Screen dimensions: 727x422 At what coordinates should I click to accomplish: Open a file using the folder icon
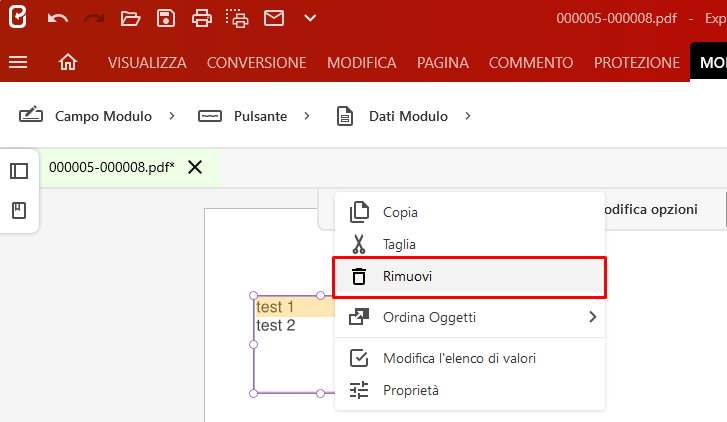(130, 19)
